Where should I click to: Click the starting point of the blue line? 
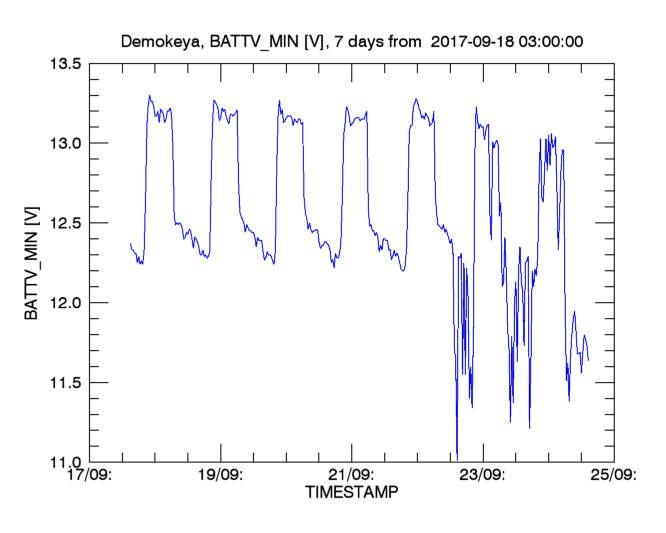point(130,244)
